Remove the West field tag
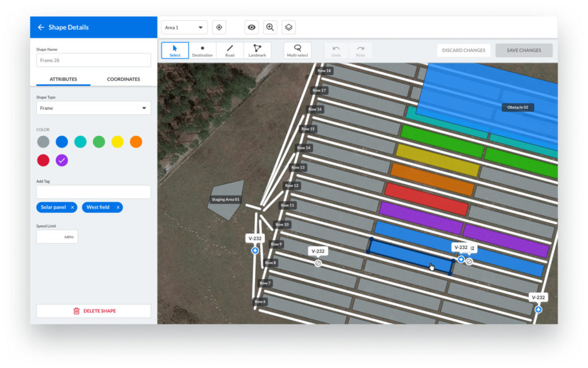Viewport: 588px width, 368px height. pos(118,207)
